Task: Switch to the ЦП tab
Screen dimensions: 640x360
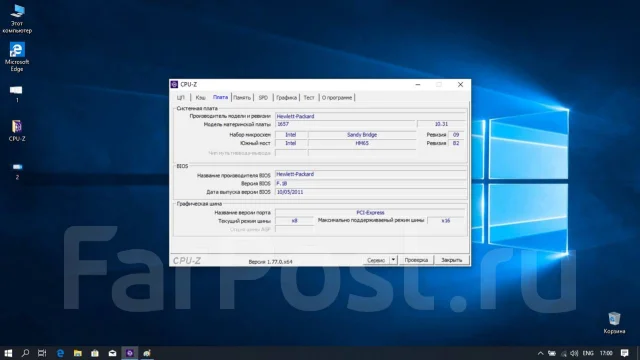Action: click(x=181, y=98)
